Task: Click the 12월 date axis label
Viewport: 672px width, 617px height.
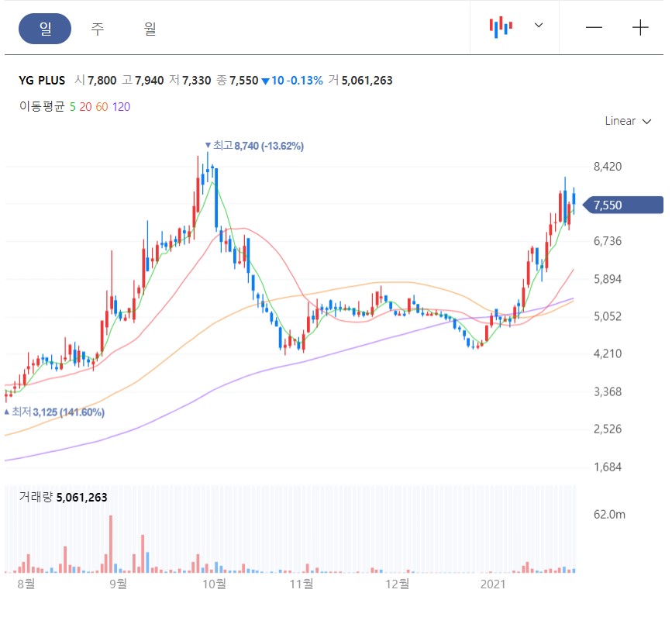Action: (398, 584)
